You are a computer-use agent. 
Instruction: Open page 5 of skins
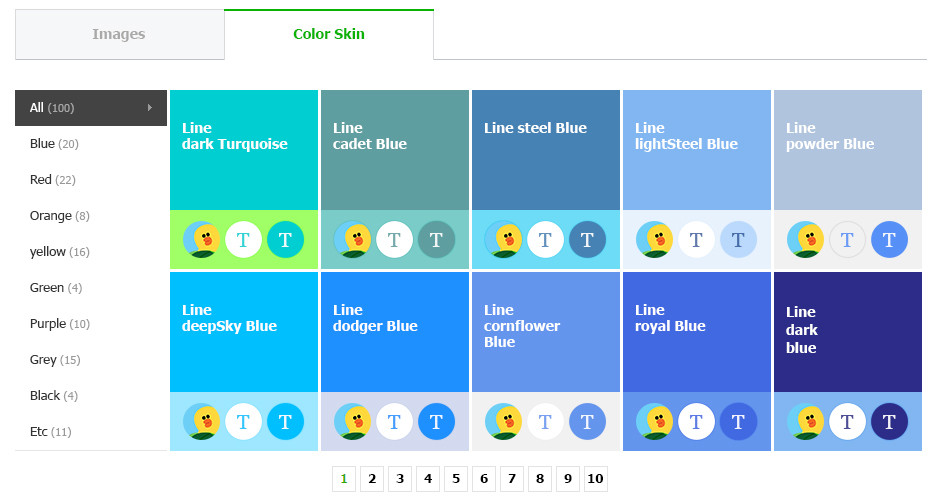point(456,479)
